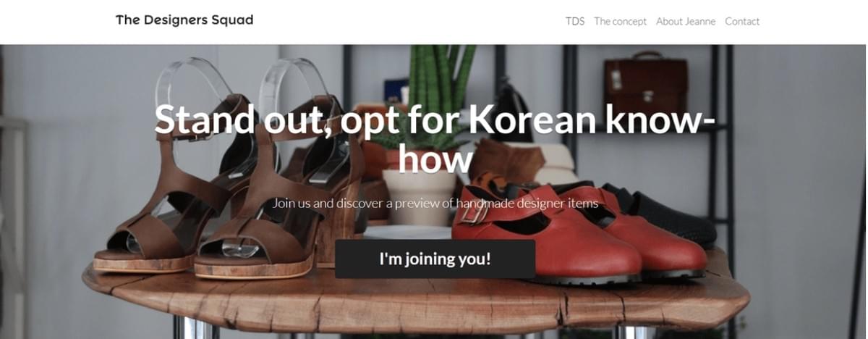Click the I'm joining you! button

[x=435, y=259]
